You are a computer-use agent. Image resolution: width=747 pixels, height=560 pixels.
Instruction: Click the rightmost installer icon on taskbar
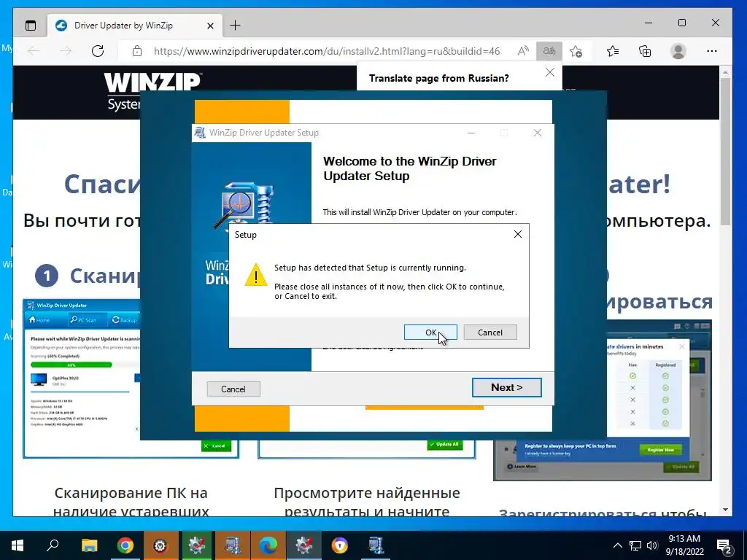[x=376, y=545]
